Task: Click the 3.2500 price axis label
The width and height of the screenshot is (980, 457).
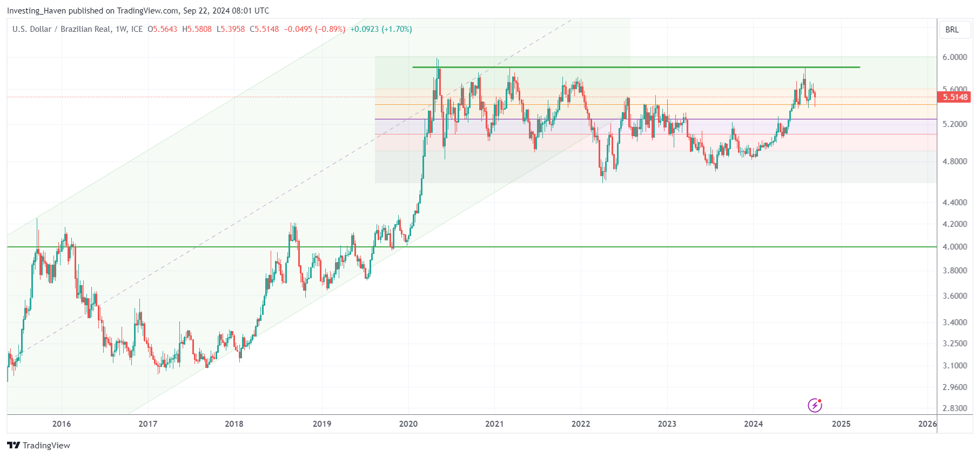Action: point(955,344)
